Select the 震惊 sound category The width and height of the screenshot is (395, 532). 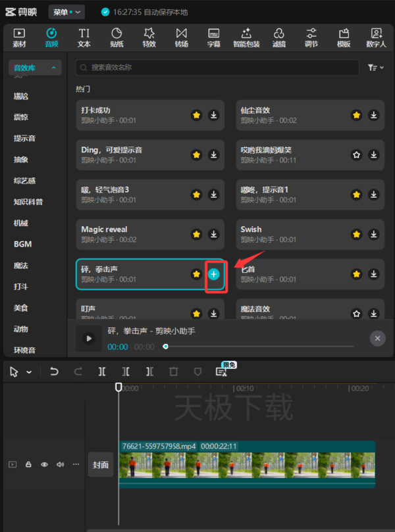click(x=21, y=118)
